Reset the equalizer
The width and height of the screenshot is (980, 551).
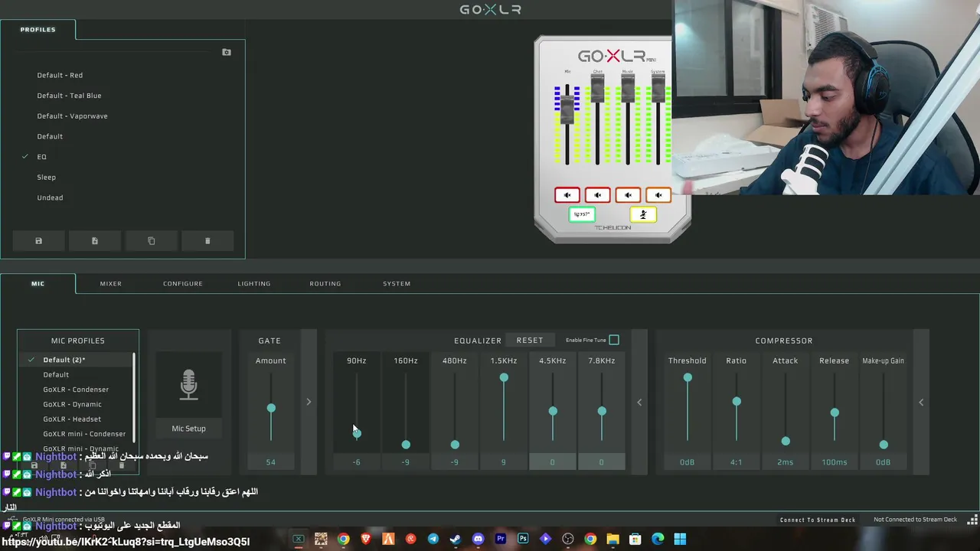(x=530, y=340)
